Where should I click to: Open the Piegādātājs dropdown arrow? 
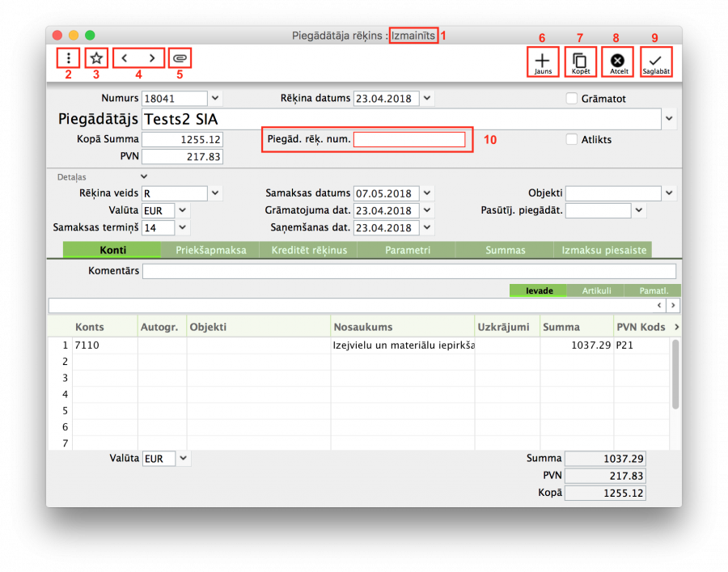pyautogui.click(x=669, y=119)
